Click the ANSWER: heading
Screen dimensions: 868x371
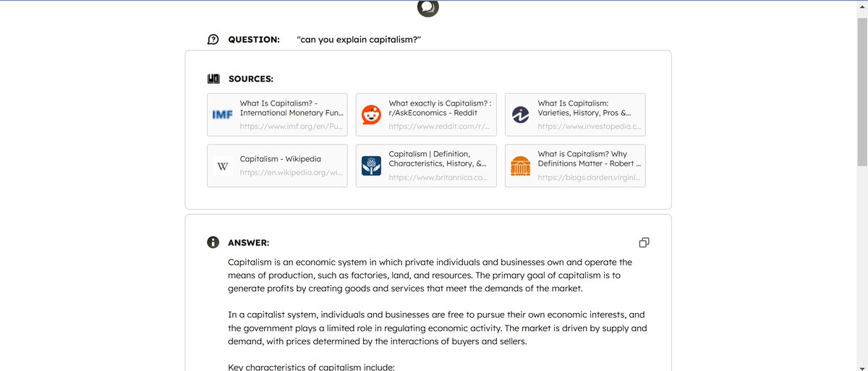pyautogui.click(x=249, y=243)
